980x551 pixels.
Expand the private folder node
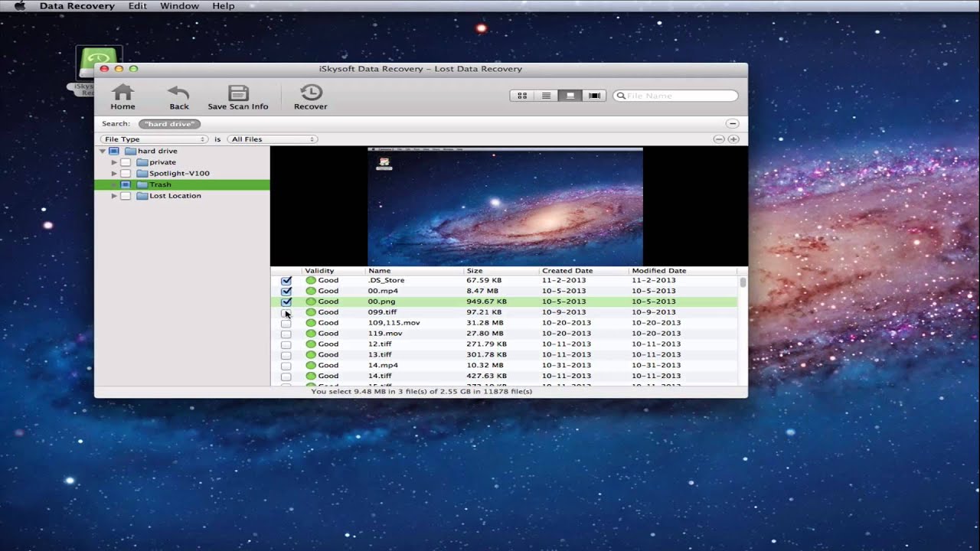pyautogui.click(x=114, y=162)
